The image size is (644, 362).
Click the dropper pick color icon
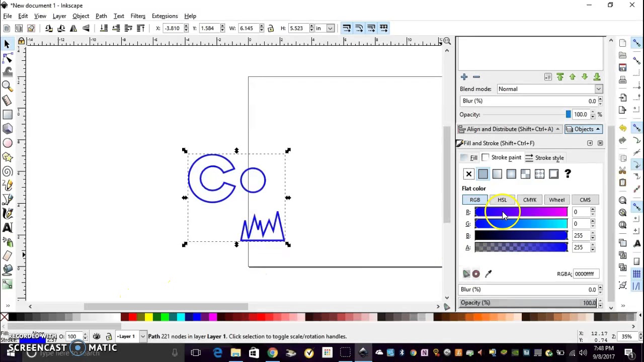click(488, 274)
